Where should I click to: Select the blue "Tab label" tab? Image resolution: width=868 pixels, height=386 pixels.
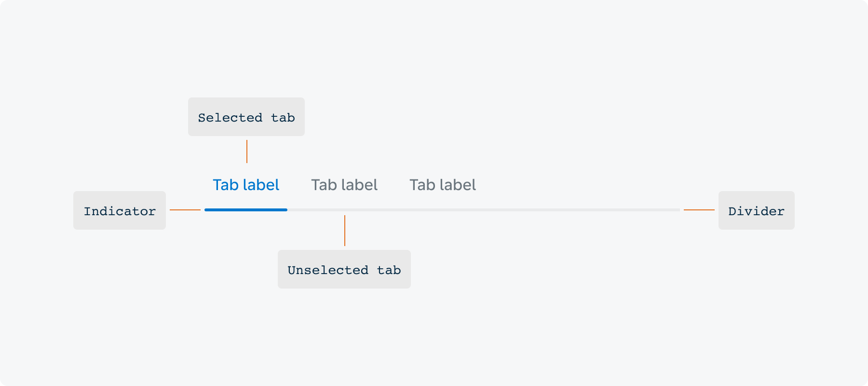[246, 185]
